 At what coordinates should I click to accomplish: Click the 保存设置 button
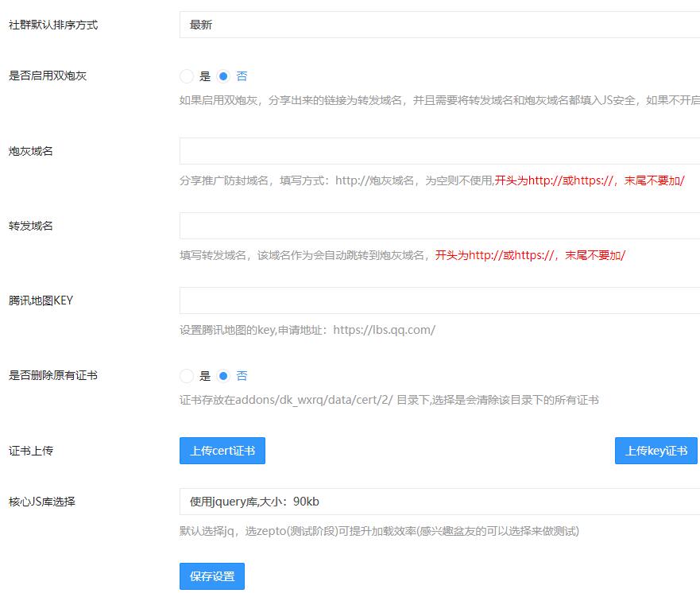(212, 576)
